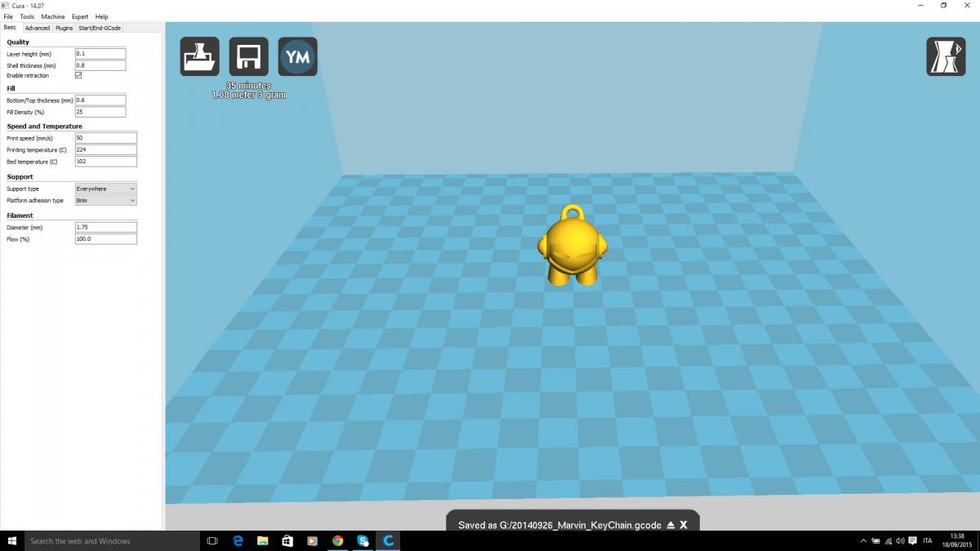Click the YM (YouMagine) share icon
Viewport: 980px width, 551px height.
297,57
